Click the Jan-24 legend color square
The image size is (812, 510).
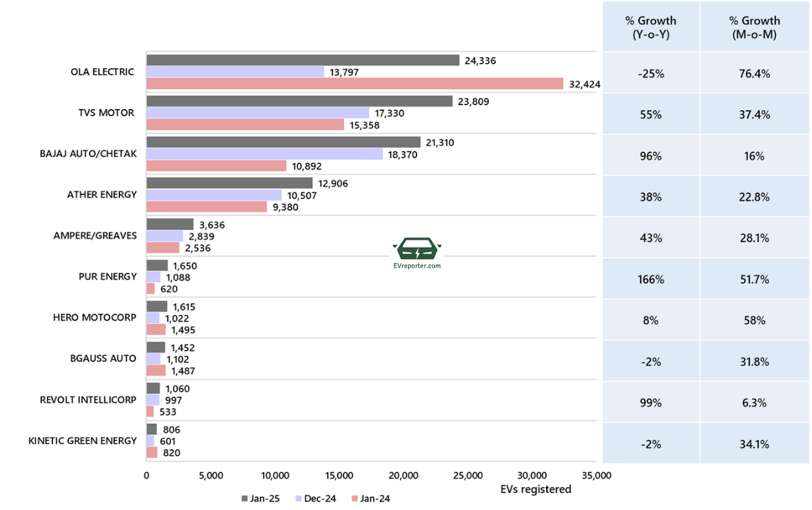tap(355, 499)
